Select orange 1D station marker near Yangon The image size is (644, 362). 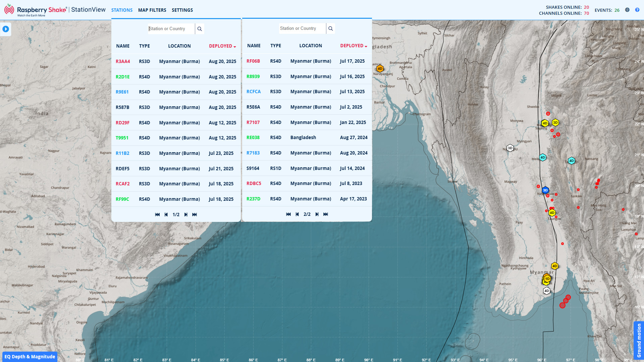(547, 279)
